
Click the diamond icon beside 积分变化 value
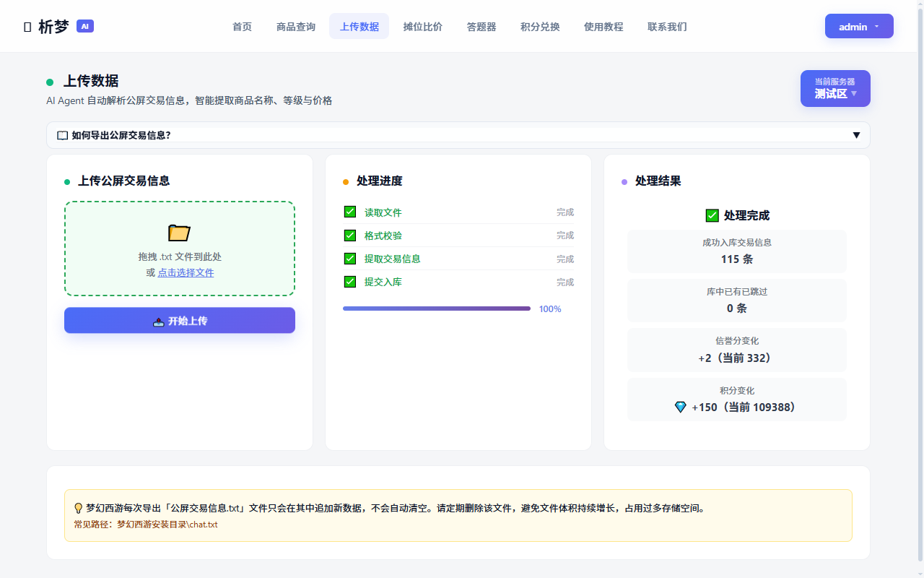coord(680,407)
